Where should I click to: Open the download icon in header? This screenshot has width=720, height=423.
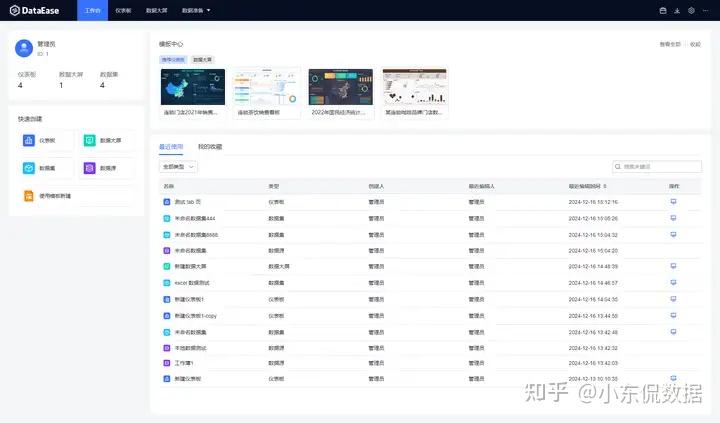point(677,11)
